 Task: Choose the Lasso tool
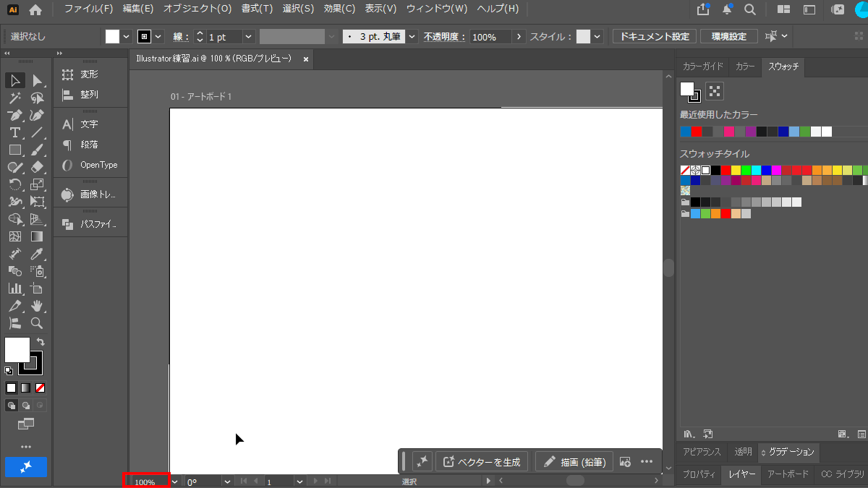click(37, 98)
